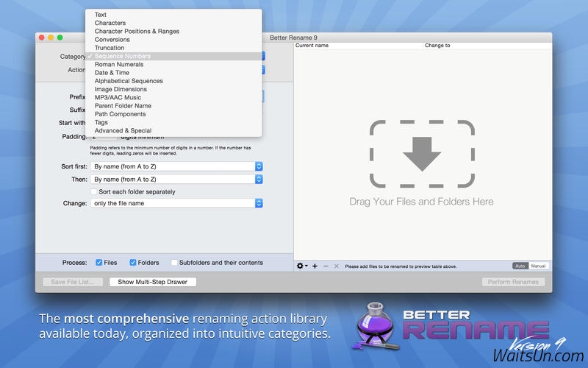Open the Change dropdown
Image resolution: width=588 pixels, height=368 pixels.
[x=176, y=203]
